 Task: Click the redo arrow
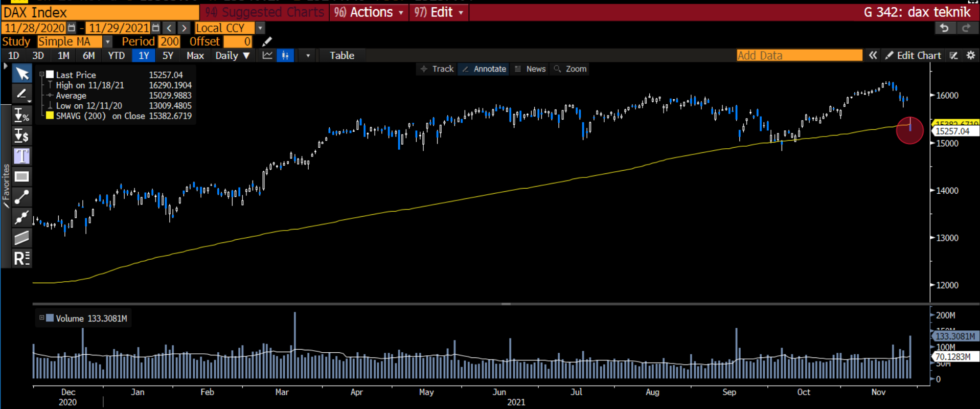coord(966,28)
